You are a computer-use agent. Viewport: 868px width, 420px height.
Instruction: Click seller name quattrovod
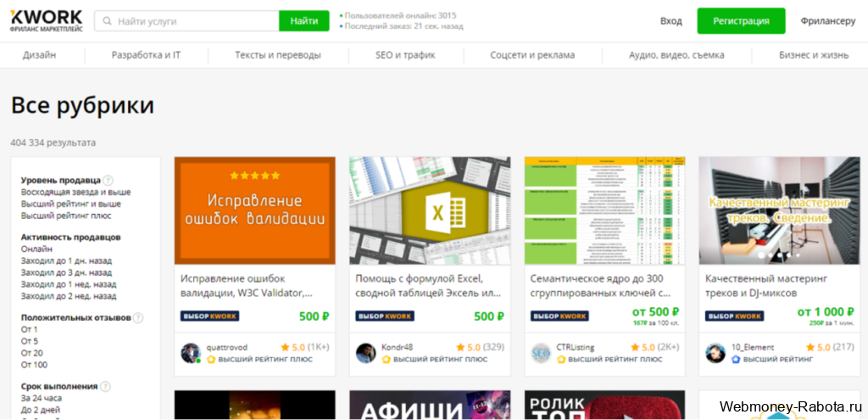pos(227,347)
